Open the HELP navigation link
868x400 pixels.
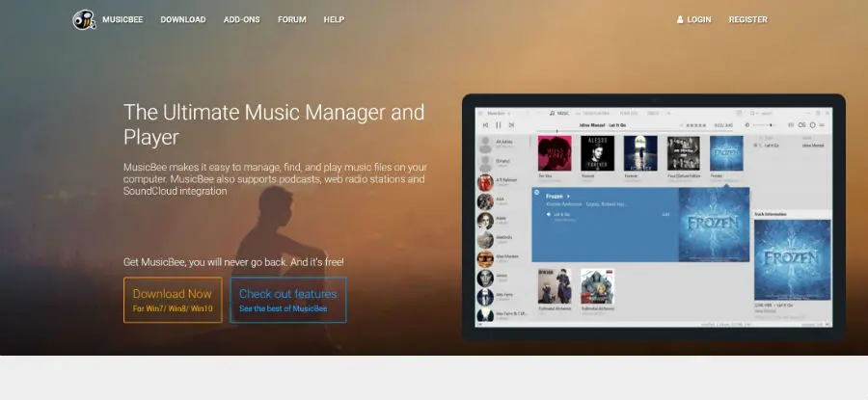334,19
